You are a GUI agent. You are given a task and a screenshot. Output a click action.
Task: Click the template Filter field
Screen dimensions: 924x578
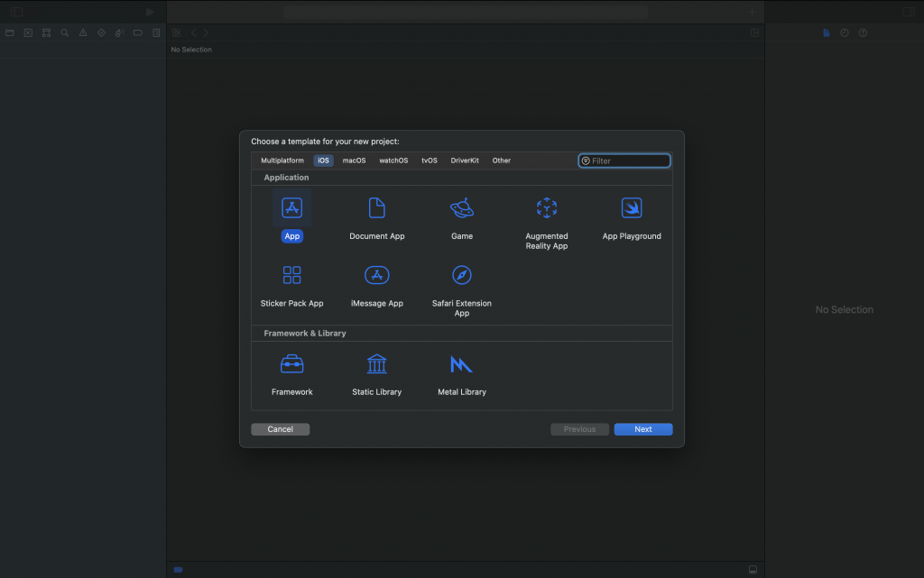coord(624,161)
